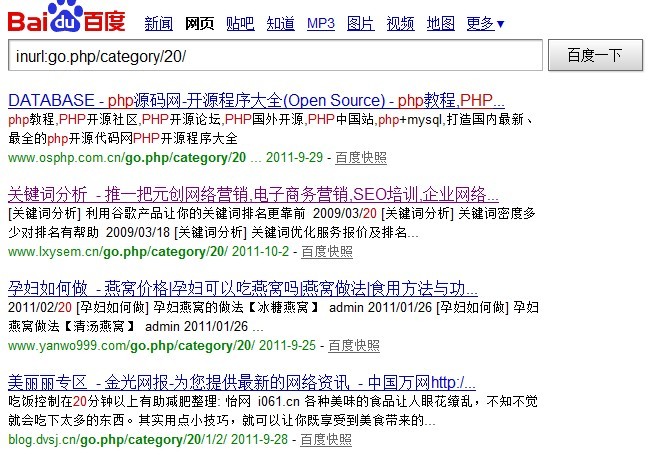Open the 新闻 news tab
Viewport: 664px width, 457px height.
[x=158, y=24]
